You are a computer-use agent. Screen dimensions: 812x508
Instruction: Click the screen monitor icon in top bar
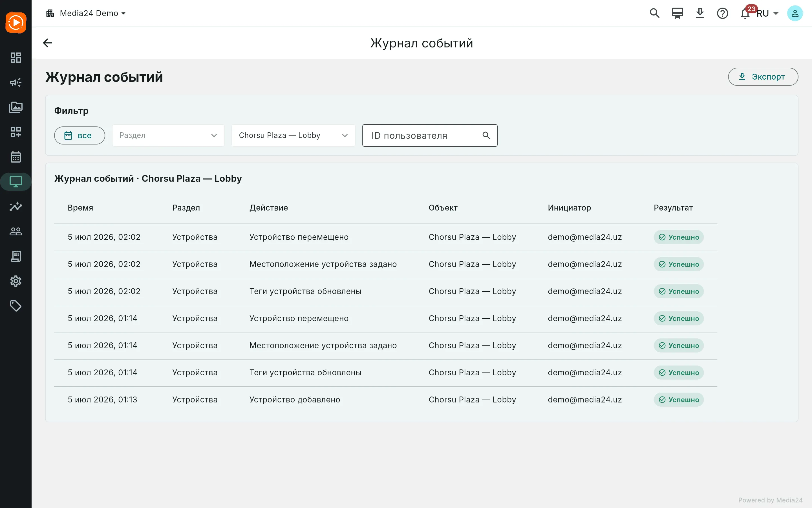(677, 13)
